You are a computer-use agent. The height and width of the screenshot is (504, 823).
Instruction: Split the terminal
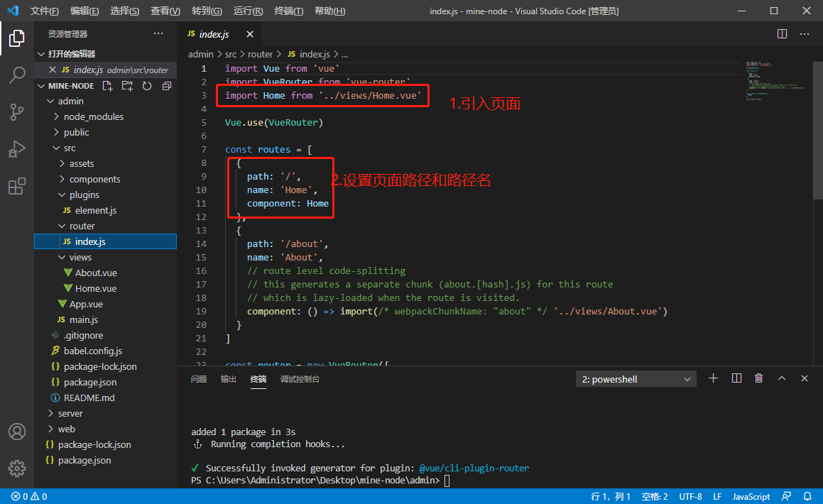tap(736, 378)
